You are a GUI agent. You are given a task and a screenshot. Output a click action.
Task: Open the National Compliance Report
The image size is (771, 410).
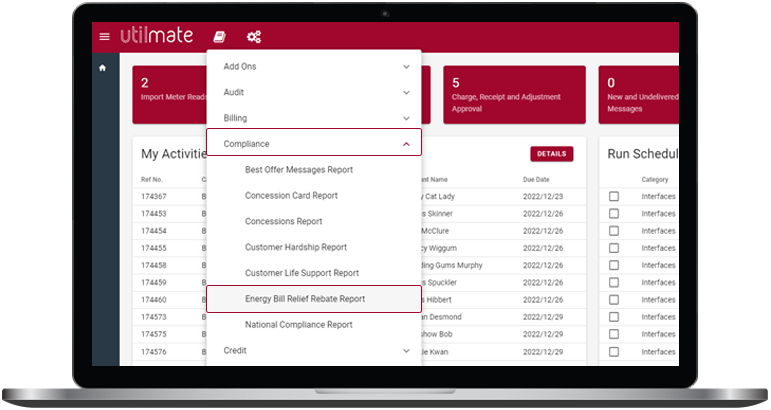[298, 325]
